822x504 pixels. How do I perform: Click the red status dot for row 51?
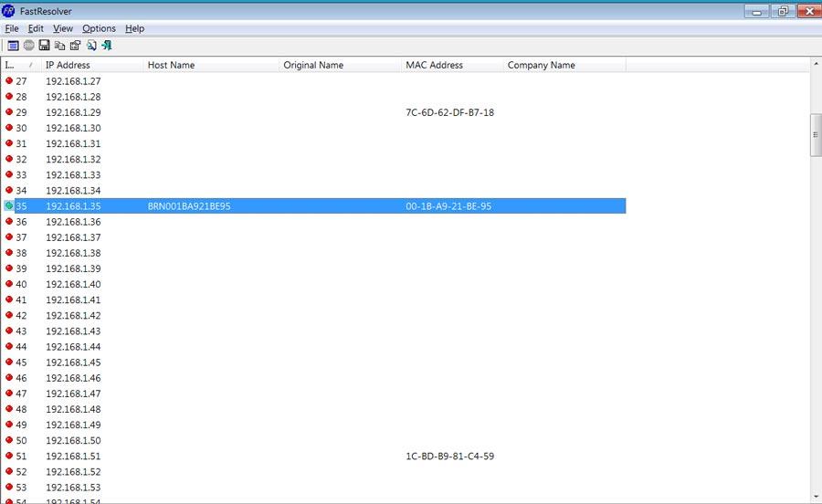tap(9, 456)
